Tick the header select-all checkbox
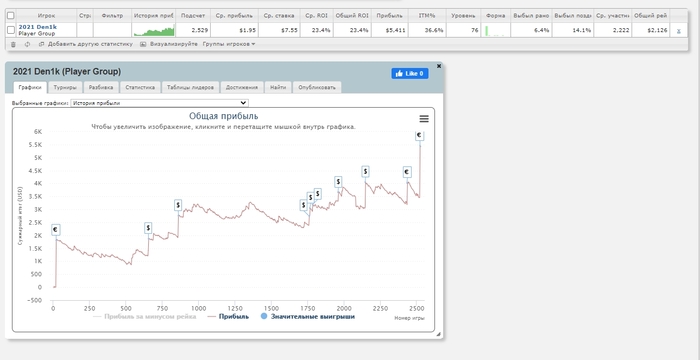The height and width of the screenshot is (360, 700). point(11,16)
